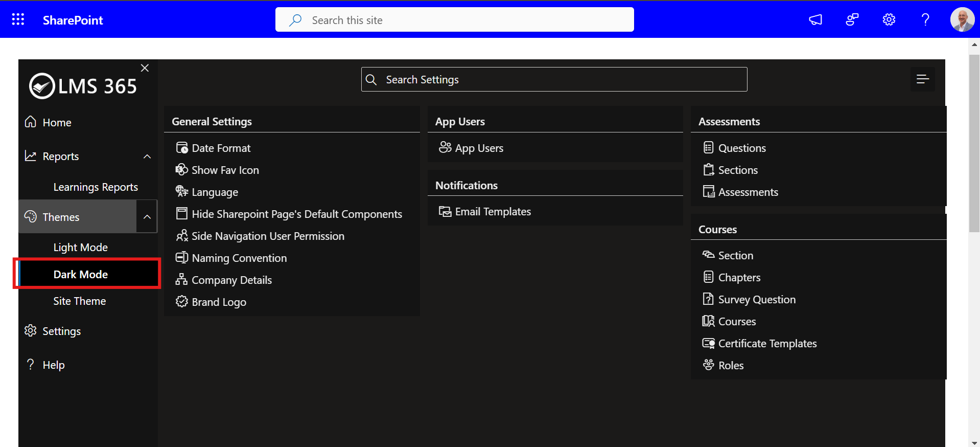This screenshot has height=447, width=980.
Task: Click the hamburger menu icon beside search
Action: click(x=922, y=79)
